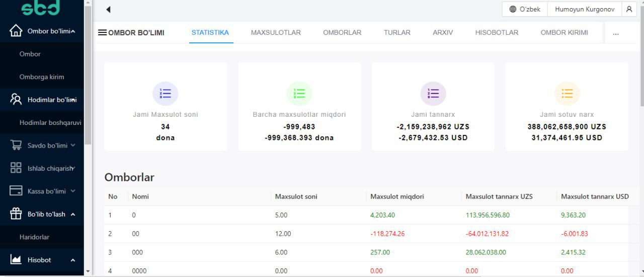The height and width of the screenshot is (277, 644).
Task: Click the hamburger menu icon beside OMBOR BO'LIMI
Action: 102,32
